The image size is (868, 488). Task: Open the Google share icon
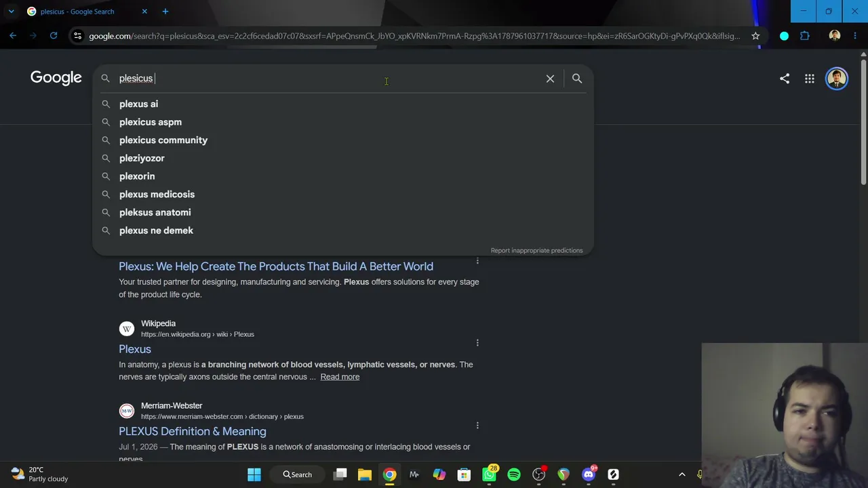pyautogui.click(x=785, y=79)
